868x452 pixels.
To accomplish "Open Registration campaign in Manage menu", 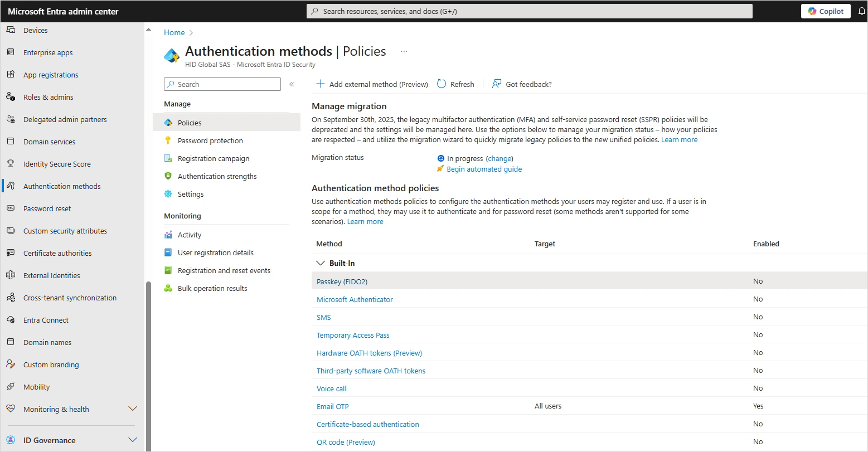I will 213,158.
